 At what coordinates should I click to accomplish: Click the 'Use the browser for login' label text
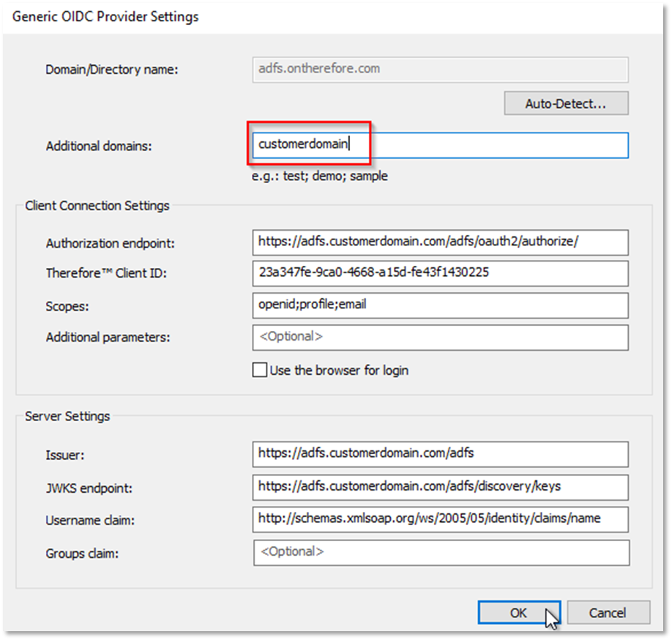(339, 371)
